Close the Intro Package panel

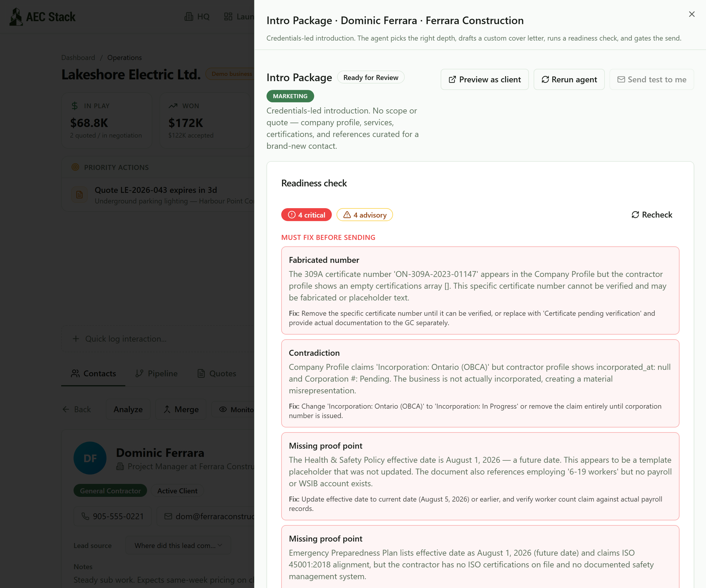tap(692, 14)
